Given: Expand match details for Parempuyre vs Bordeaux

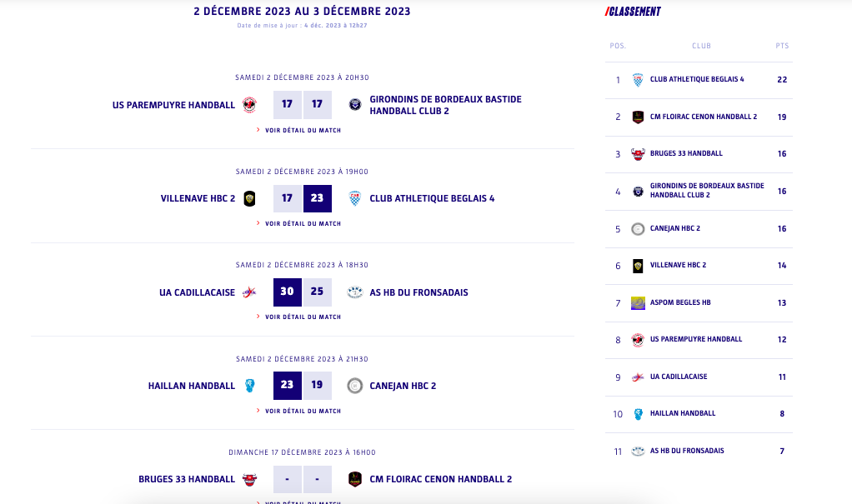Looking at the screenshot, I should pyautogui.click(x=303, y=130).
